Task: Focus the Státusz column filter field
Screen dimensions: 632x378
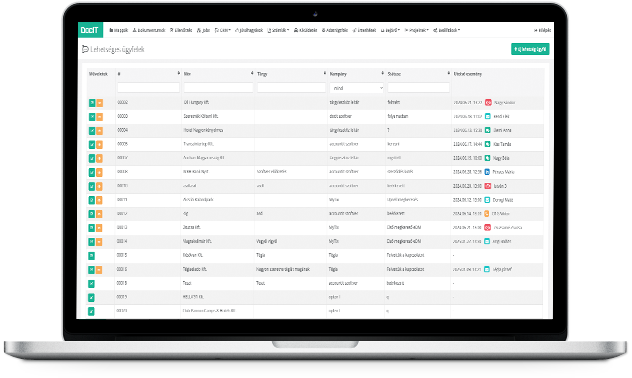Action: [418, 88]
